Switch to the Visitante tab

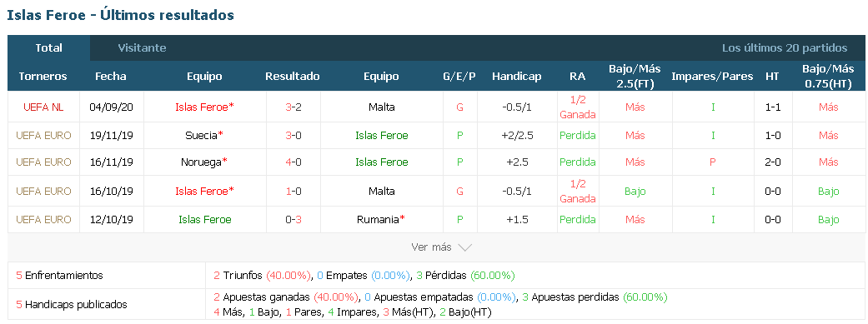142,48
